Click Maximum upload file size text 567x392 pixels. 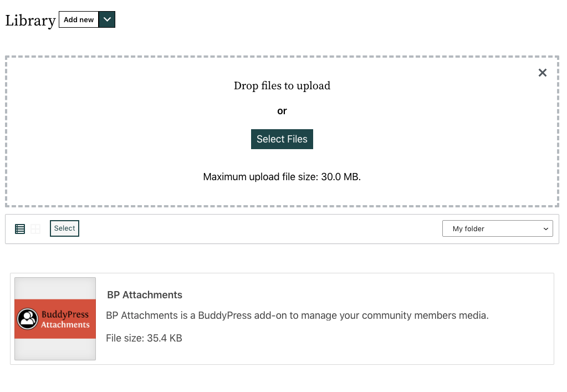(x=282, y=177)
